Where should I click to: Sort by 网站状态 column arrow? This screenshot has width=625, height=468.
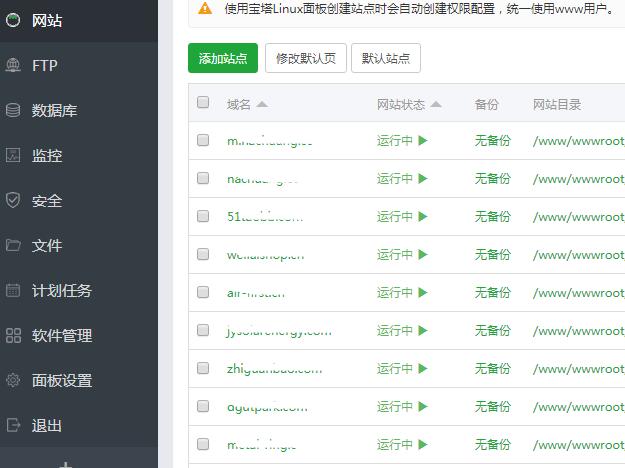tap(436, 104)
